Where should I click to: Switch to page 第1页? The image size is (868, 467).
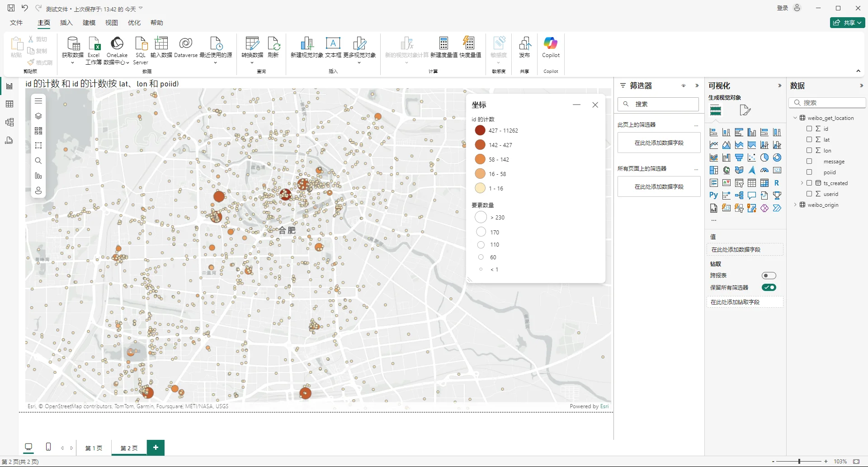click(x=94, y=448)
